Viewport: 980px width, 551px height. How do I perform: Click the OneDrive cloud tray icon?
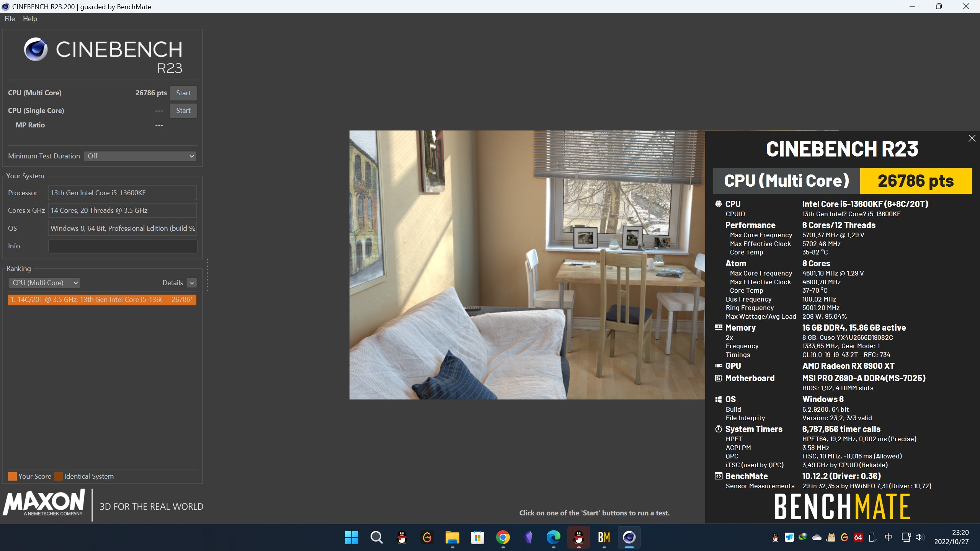coord(817,537)
